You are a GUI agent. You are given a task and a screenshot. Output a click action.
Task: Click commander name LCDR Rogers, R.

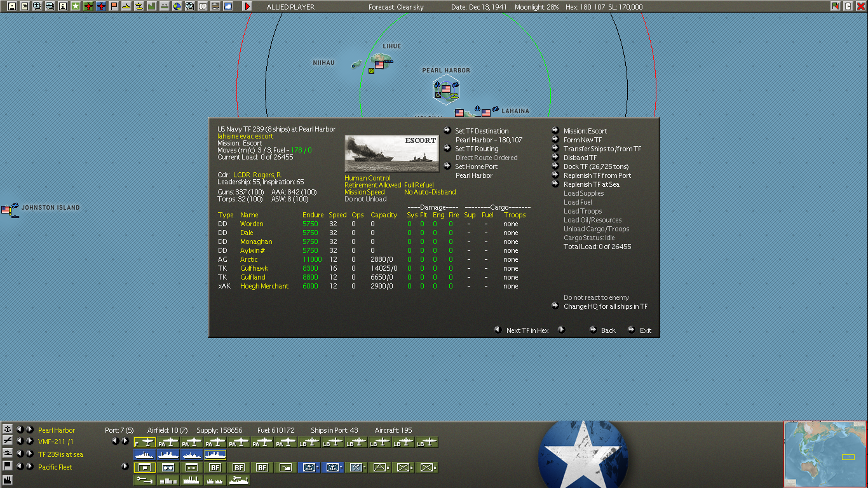click(257, 175)
